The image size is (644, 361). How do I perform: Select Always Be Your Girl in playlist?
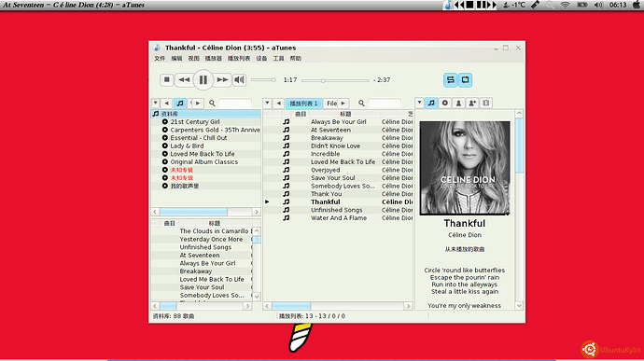click(x=338, y=122)
